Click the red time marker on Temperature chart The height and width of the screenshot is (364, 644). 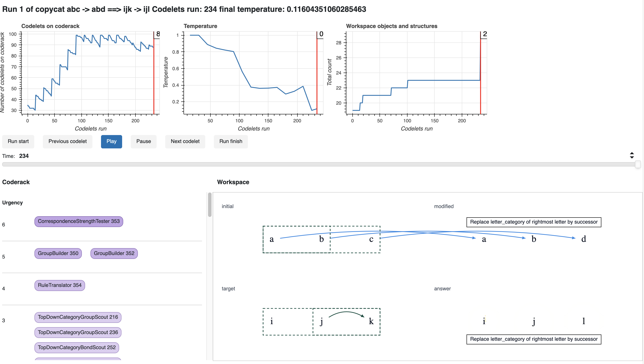pyautogui.click(x=317, y=73)
